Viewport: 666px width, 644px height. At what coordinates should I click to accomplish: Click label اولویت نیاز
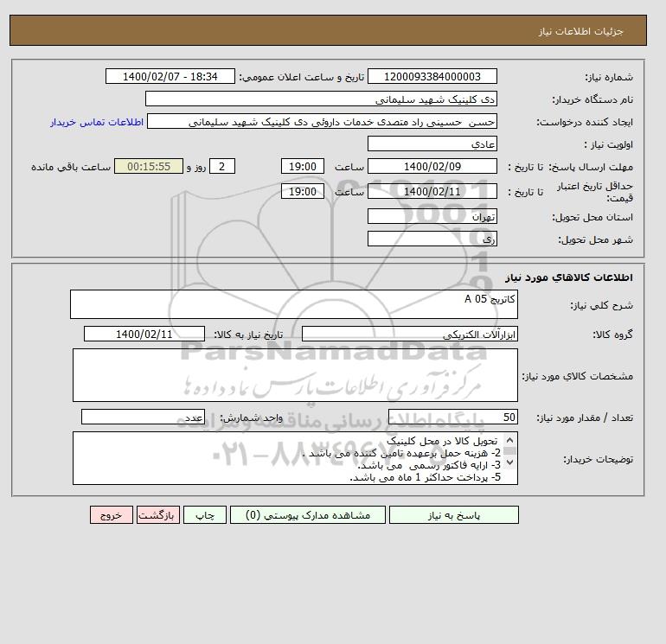(x=609, y=144)
